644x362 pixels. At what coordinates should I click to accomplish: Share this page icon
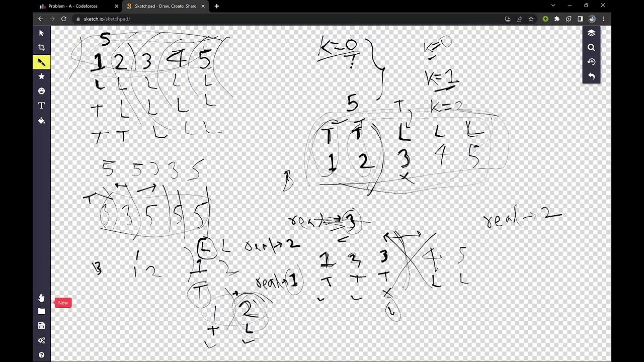click(x=519, y=19)
